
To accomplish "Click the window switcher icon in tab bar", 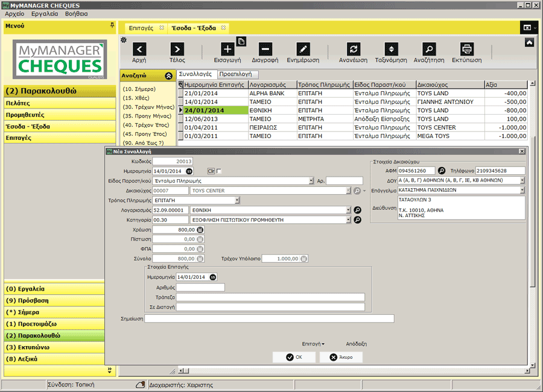I will click(x=527, y=28).
